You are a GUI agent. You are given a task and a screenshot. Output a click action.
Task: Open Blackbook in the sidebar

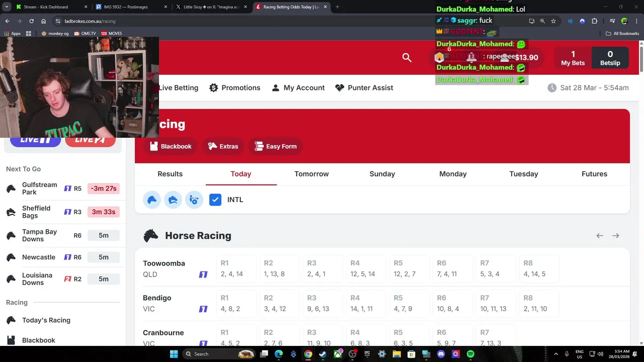tap(39, 340)
